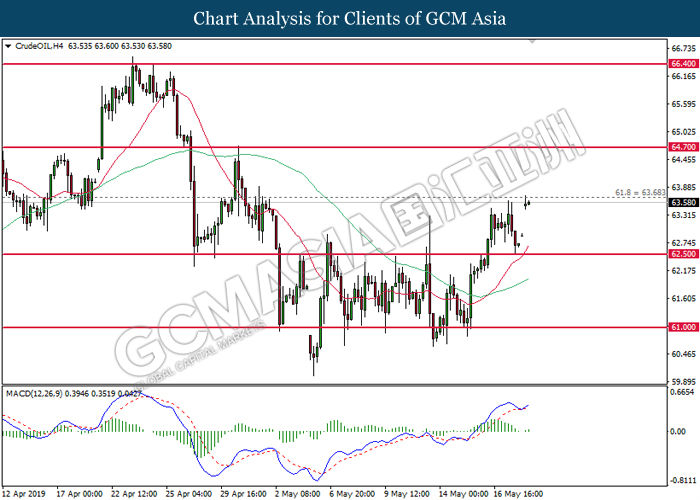Click the 64.700 red price tag
Image resolution: width=700 pixels, height=500 pixels.
pos(683,147)
